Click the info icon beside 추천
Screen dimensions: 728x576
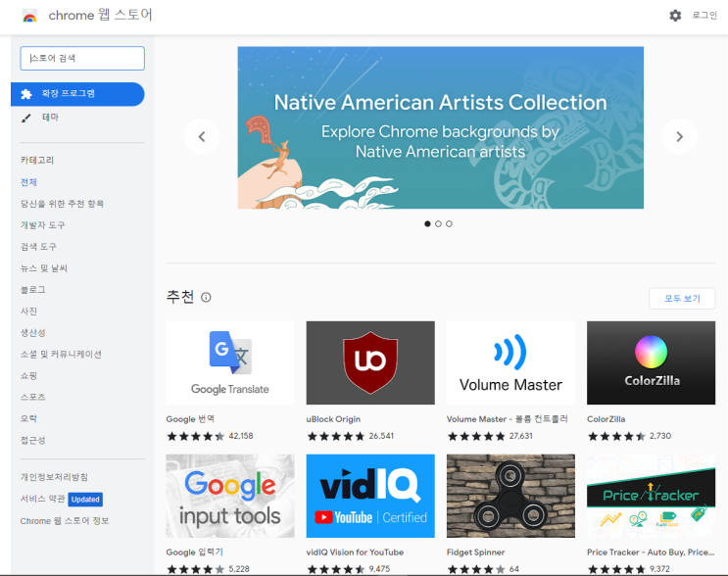pos(206,298)
